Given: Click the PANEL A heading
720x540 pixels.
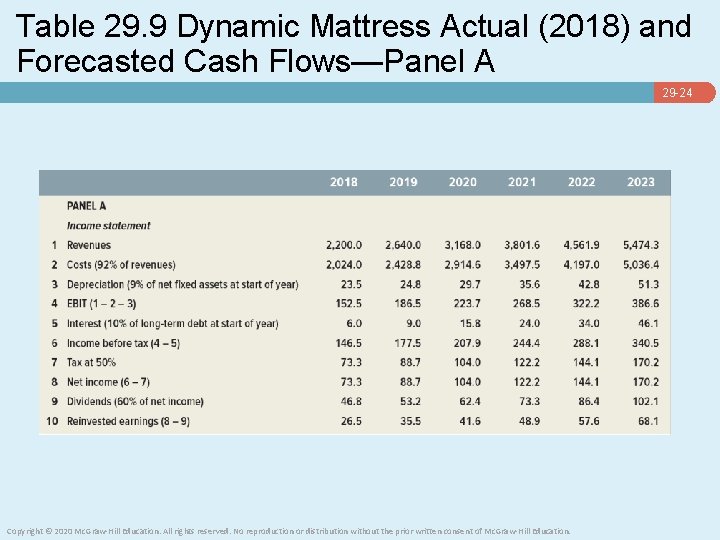Looking at the screenshot, I should [86, 206].
